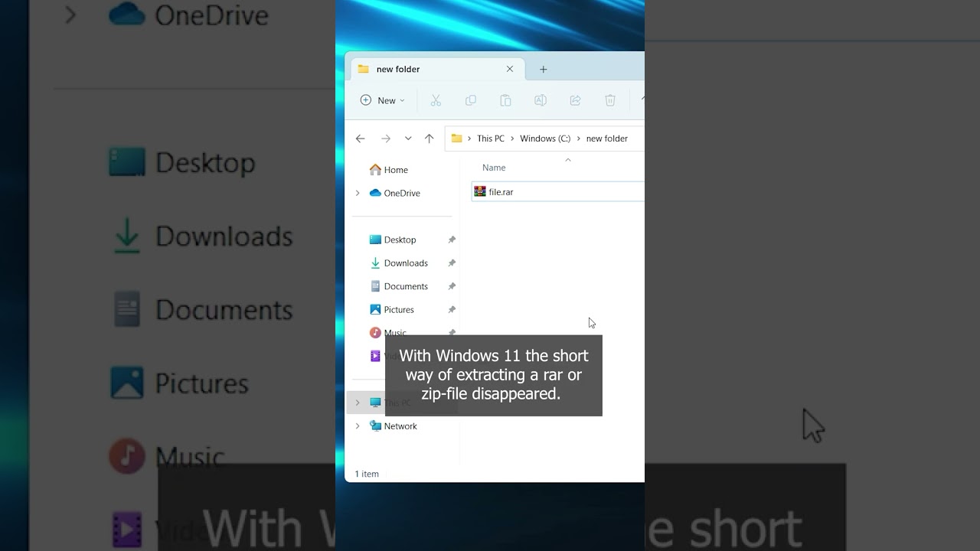Open the Desktop quick access folder

[x=400, y=240]
